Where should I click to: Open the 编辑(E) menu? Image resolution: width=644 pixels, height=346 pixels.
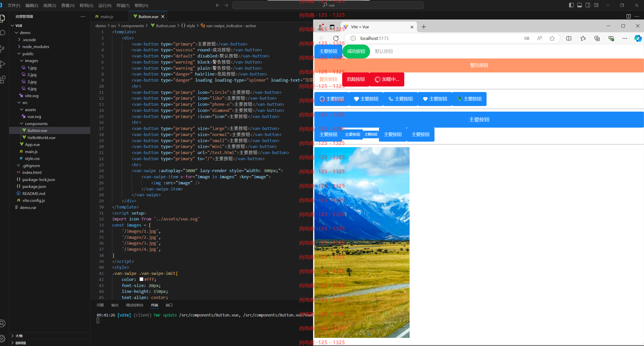pyautogui.click(x=32, y=5)
